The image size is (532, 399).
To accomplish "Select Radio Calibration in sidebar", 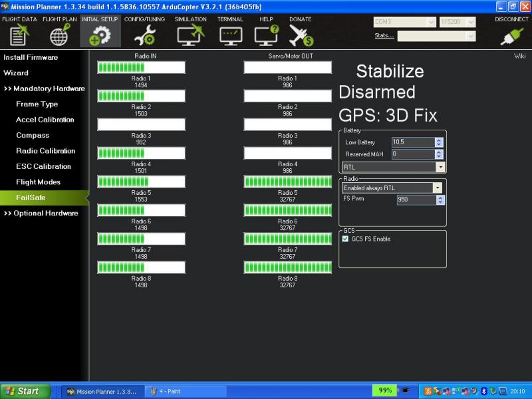I will (x=45, y=151).
